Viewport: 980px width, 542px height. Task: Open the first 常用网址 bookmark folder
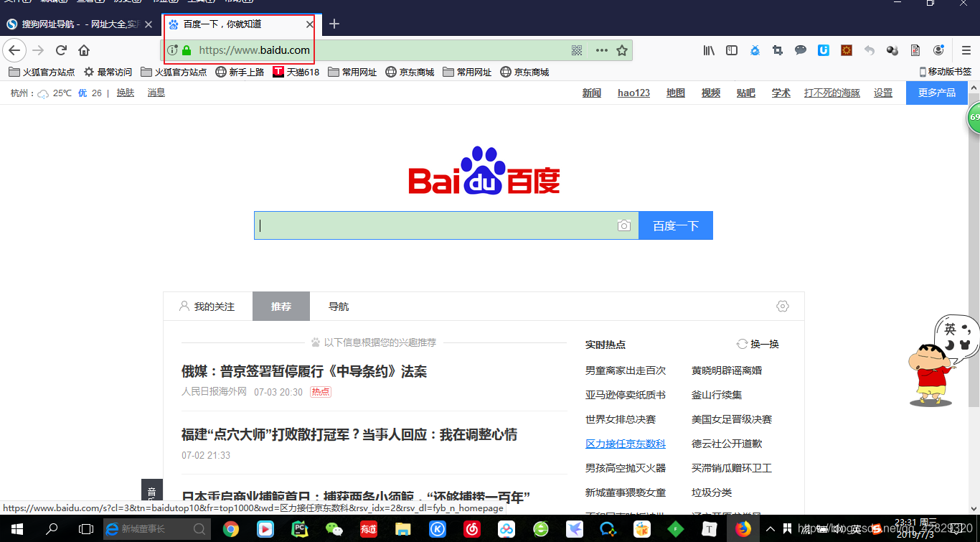[352, 72]
